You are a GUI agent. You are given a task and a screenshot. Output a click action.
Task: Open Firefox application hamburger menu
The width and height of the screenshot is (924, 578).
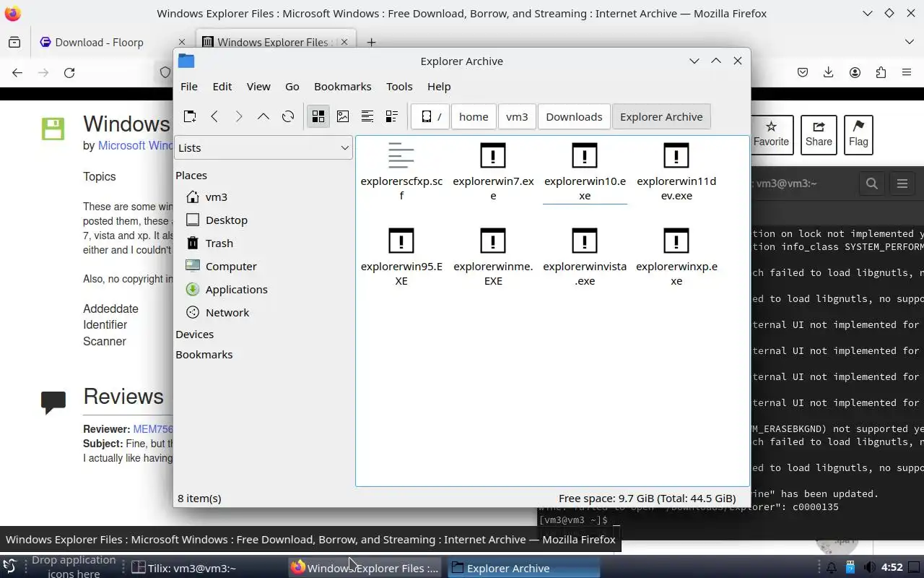(907, 72)
